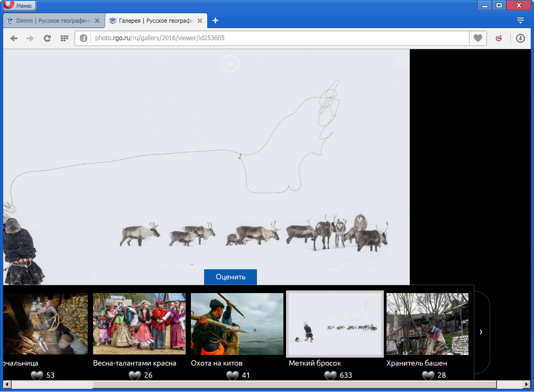
Task: Close the Галерея tab
Action: pos(200,21)
